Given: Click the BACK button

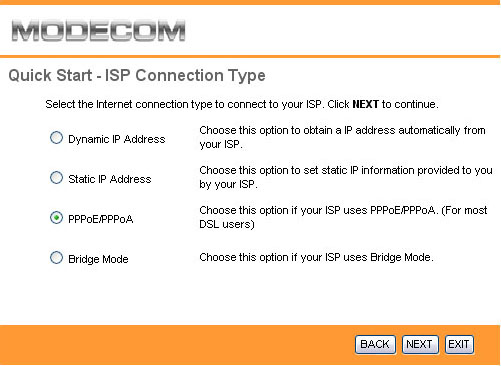Looking at the screenshot, I should point(375,344).
